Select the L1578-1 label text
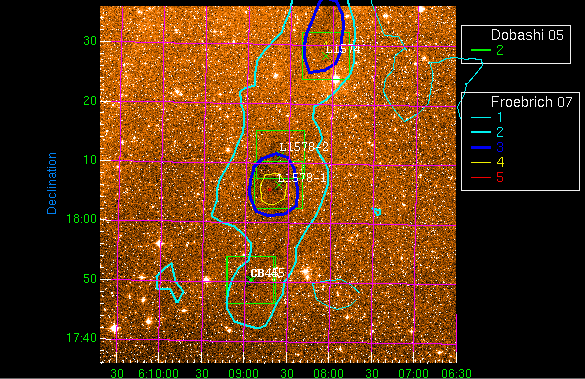 [x=302, y=178]
